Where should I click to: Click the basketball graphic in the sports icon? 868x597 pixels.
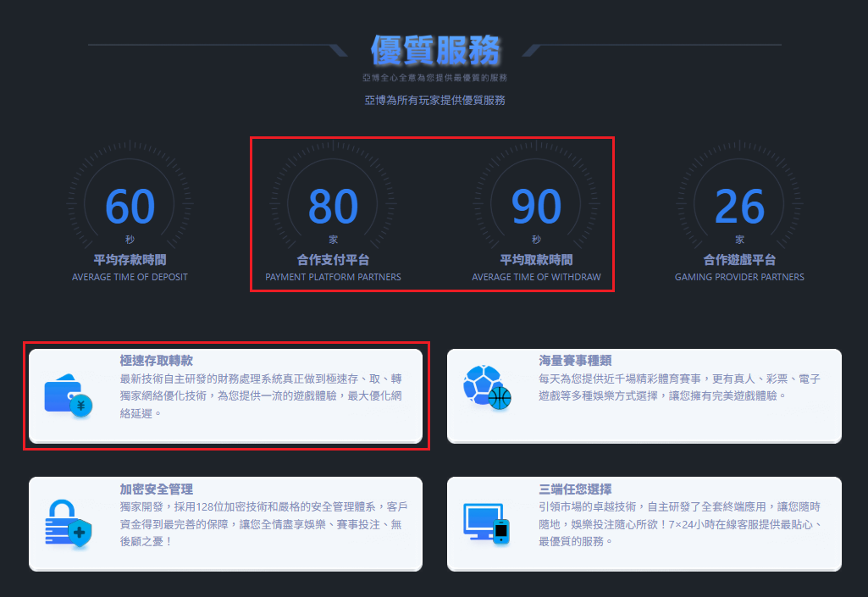click(500, 397)
